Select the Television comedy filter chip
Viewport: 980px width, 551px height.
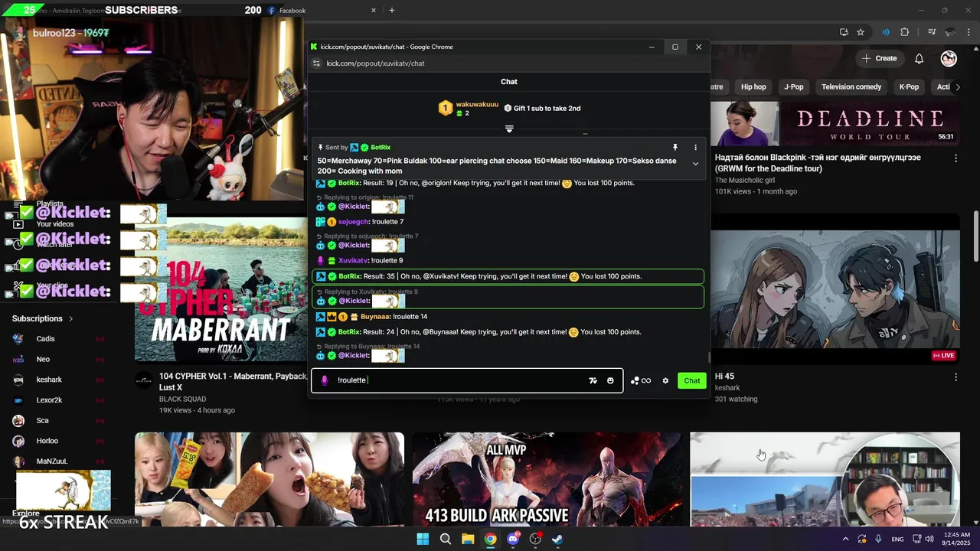pos(851,87)
